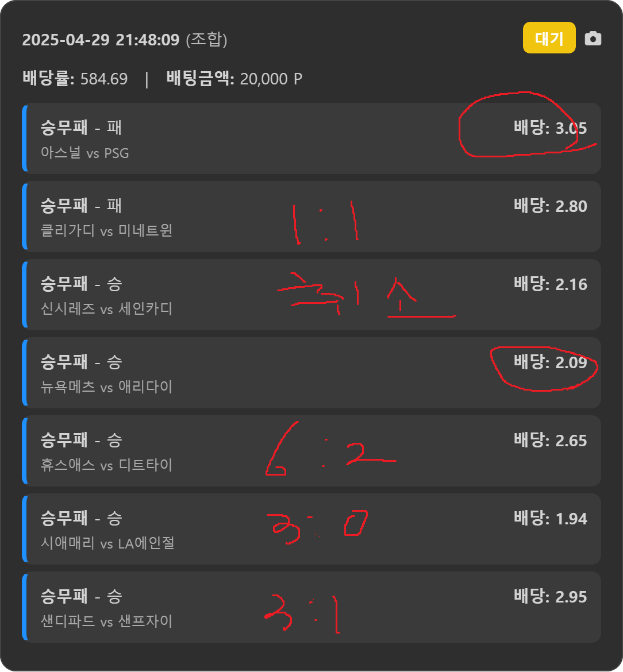623x672 pixels.
Task: Click the bet amount 20,000 P
Action: coord(271,79)
